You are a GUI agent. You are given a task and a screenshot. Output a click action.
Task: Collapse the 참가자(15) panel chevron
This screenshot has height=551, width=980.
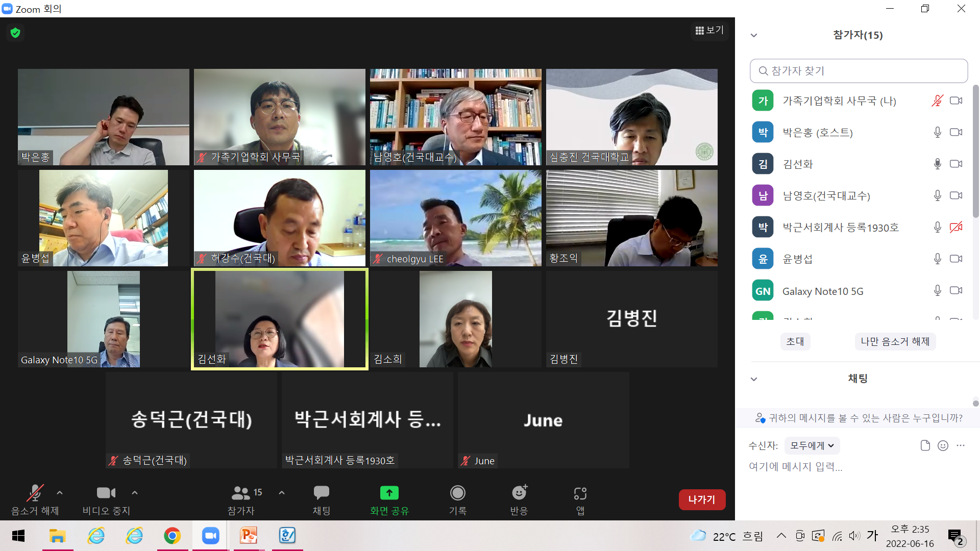pyautogui.click(x=754, y=35)
